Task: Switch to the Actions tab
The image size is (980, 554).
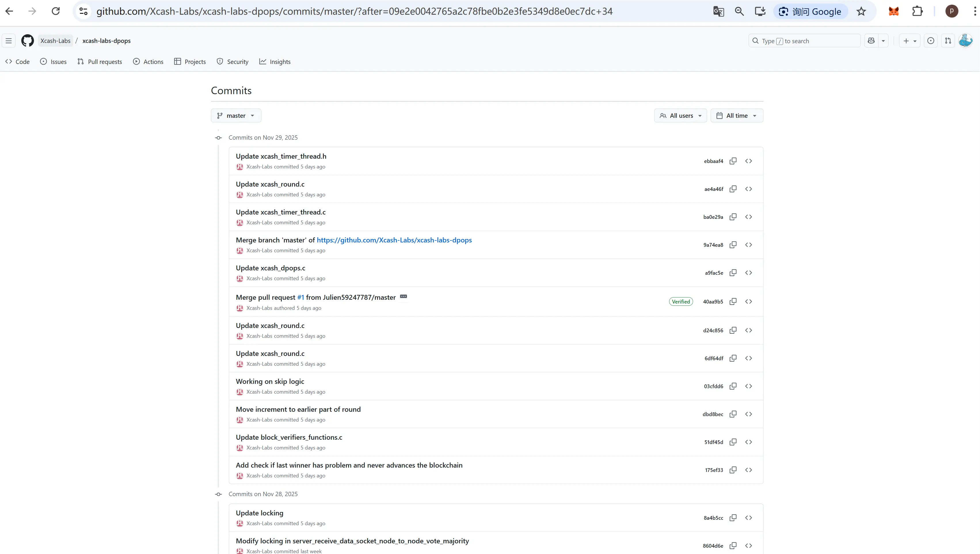Action: click(x=149, y=62)
